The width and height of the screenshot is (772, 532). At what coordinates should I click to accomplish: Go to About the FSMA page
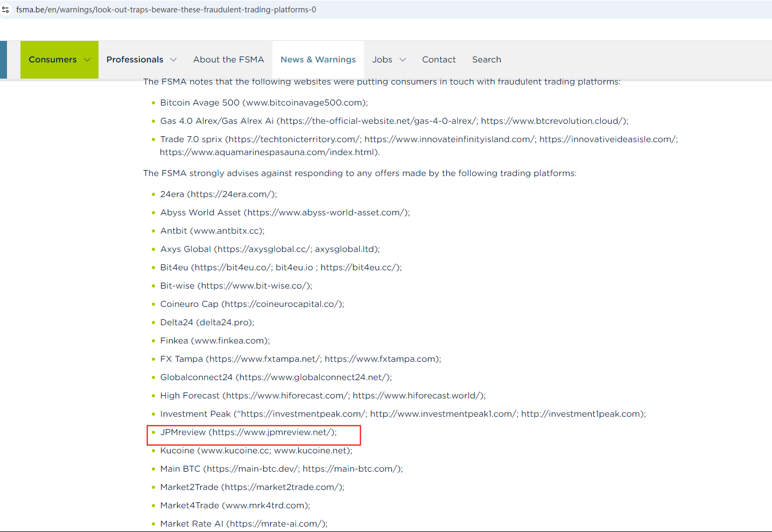(x=228, y=60)
